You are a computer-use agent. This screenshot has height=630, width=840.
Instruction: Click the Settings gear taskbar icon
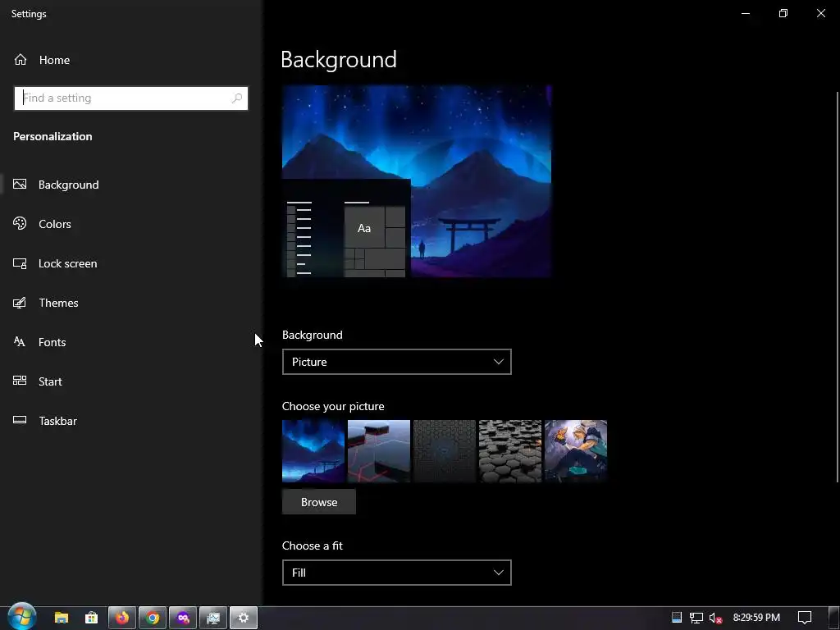244,619
